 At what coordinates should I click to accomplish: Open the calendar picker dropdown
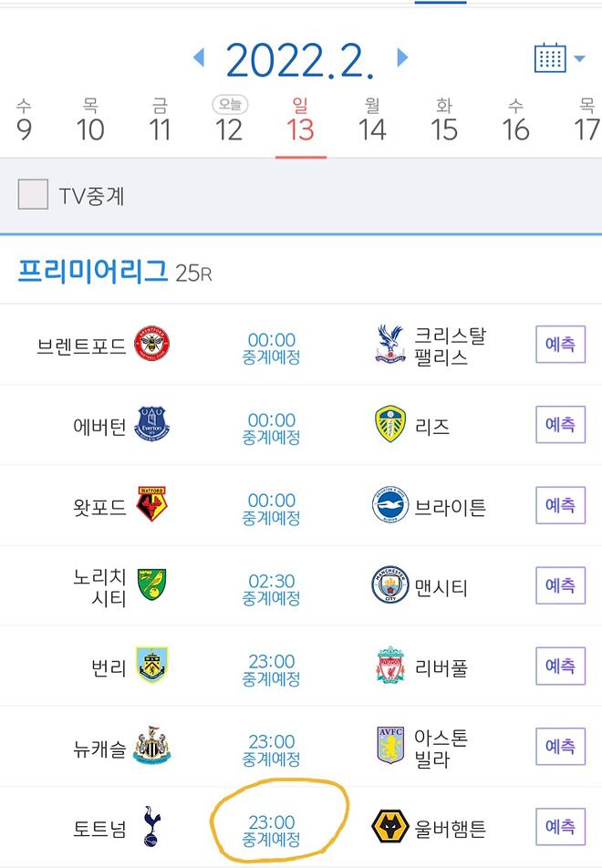coord(558,58)
